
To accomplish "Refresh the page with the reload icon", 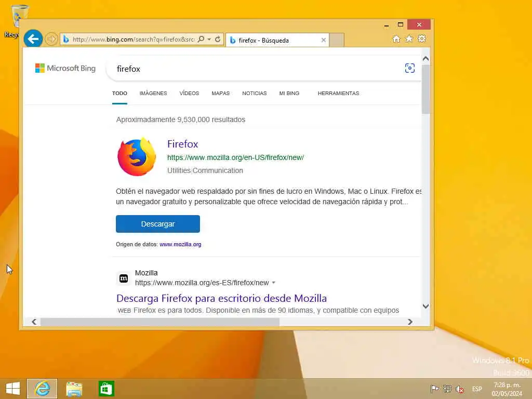I will pos(218,39).
